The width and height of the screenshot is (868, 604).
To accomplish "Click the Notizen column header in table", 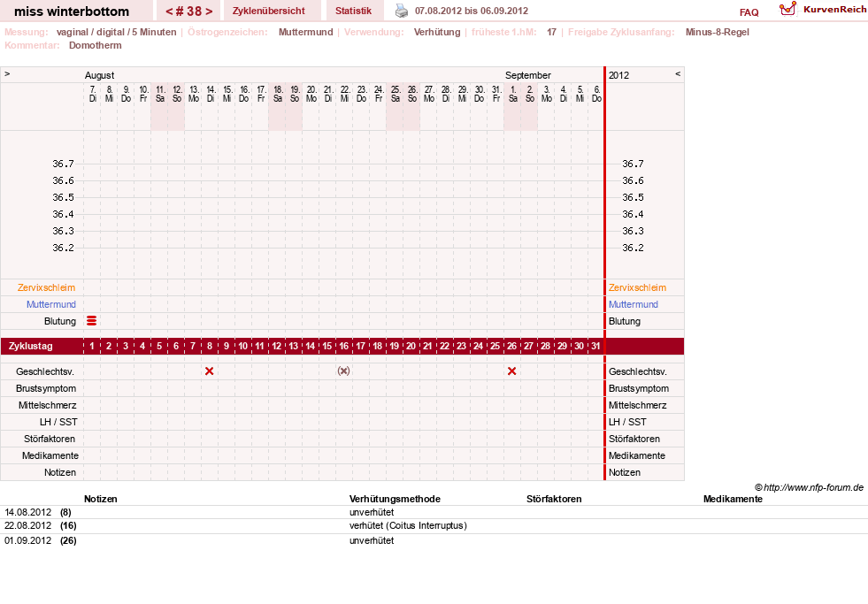I will (x=101, y=499).
